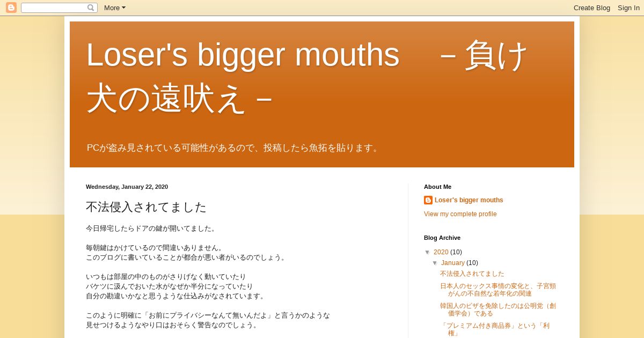This screenshot has height=338, width=644.
Task: Open archive post 不法侵入されてました
Action: [x=472, y=274]
